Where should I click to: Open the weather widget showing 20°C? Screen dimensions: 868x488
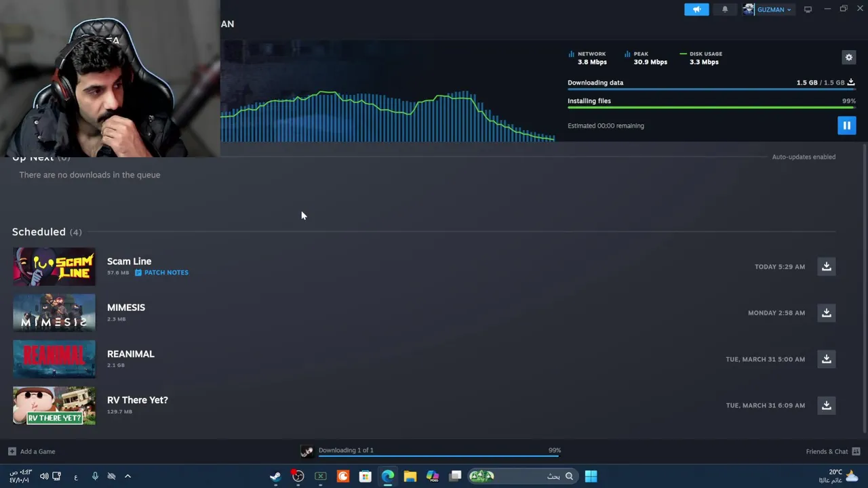(x=840, y=476)
